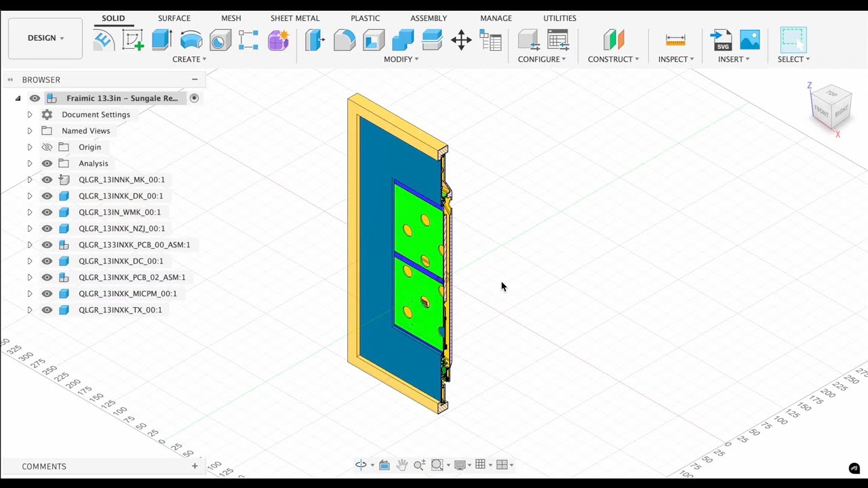
Task: Select the Extrude tool
Action: [x=161, y=41]
